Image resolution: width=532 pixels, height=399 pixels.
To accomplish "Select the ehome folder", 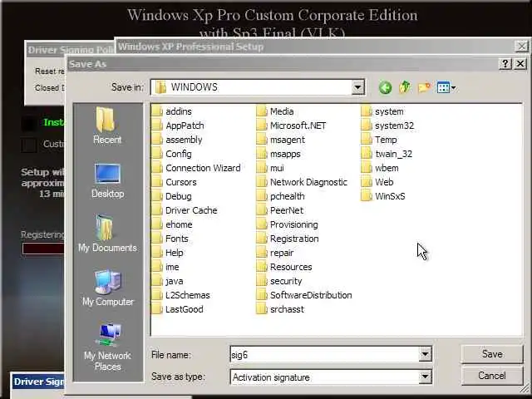I will click(x=172, y=224).
